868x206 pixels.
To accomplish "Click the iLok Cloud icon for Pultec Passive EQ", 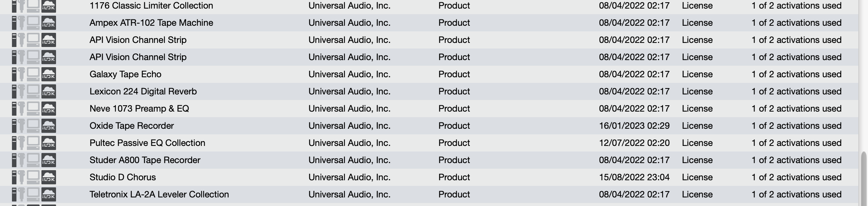I will click(x=49, y=143).
